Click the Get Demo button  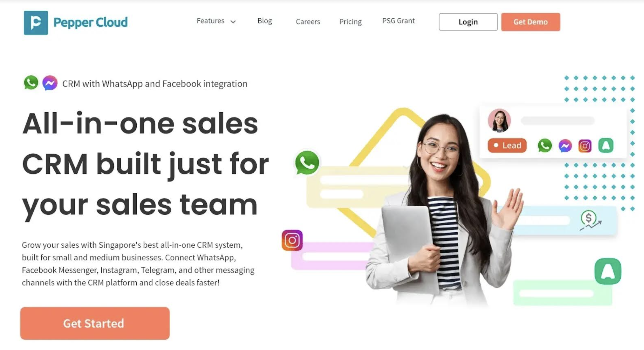[x=531, y=22]
